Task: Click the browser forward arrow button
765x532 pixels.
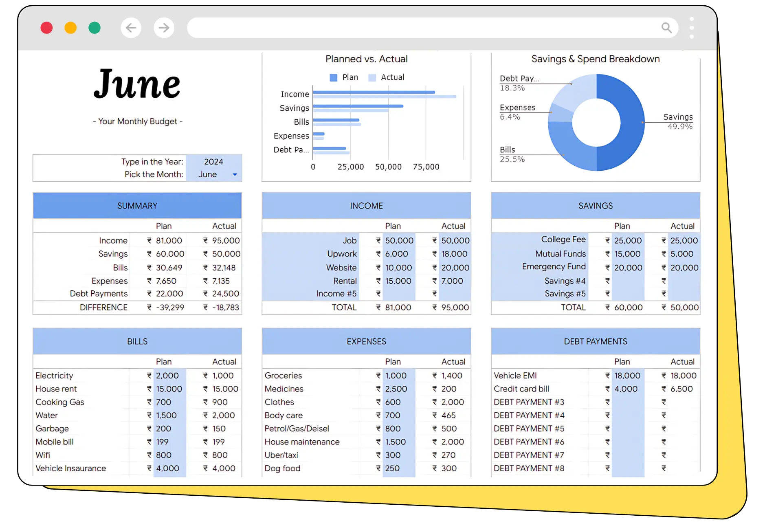Action: [164, 28]
